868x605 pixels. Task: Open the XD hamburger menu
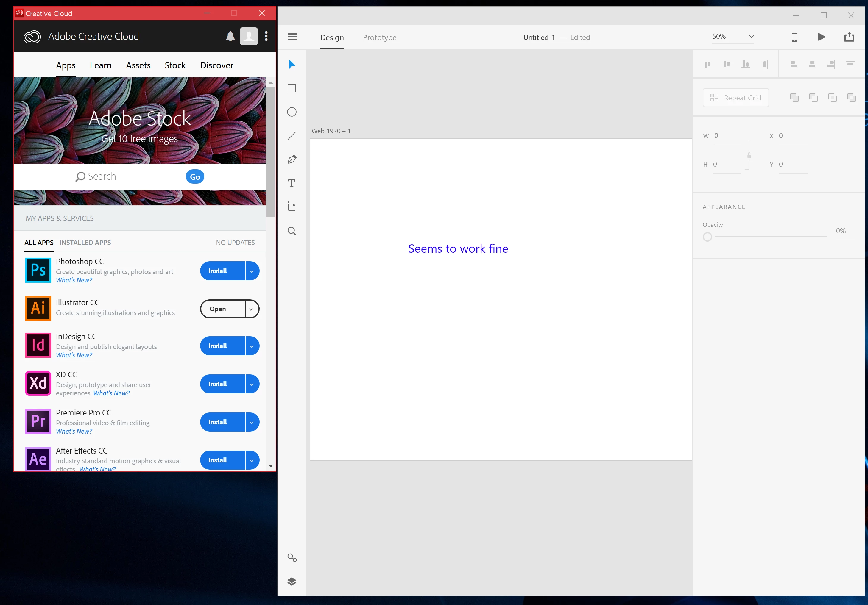tap(292, 37)
